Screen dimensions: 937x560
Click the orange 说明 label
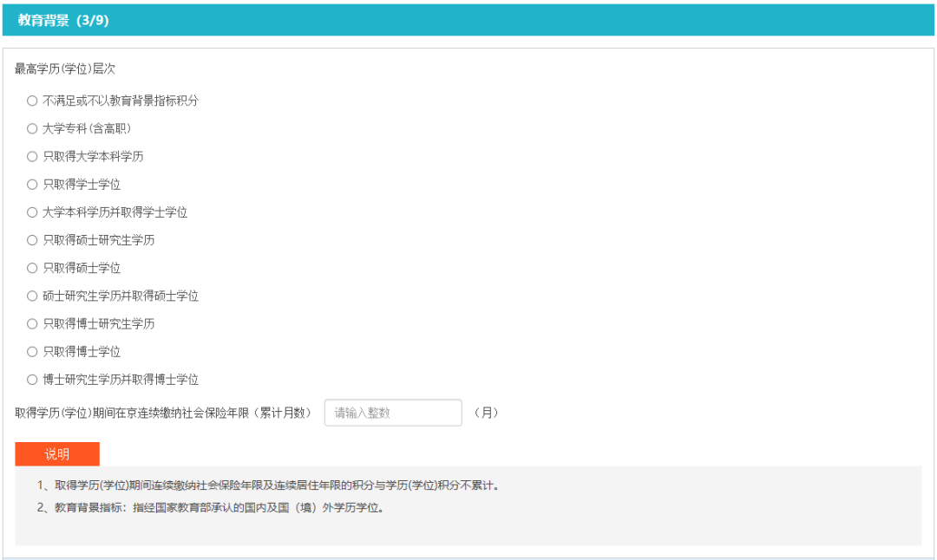click(57, 453)
